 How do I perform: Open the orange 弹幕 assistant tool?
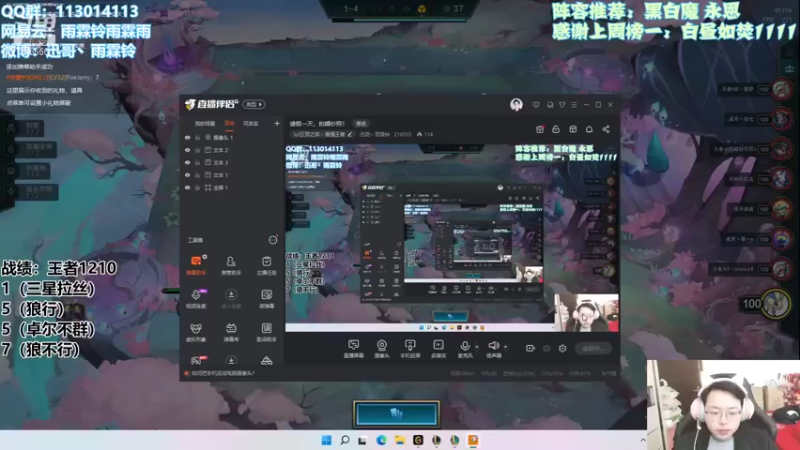tap(196, 265)
